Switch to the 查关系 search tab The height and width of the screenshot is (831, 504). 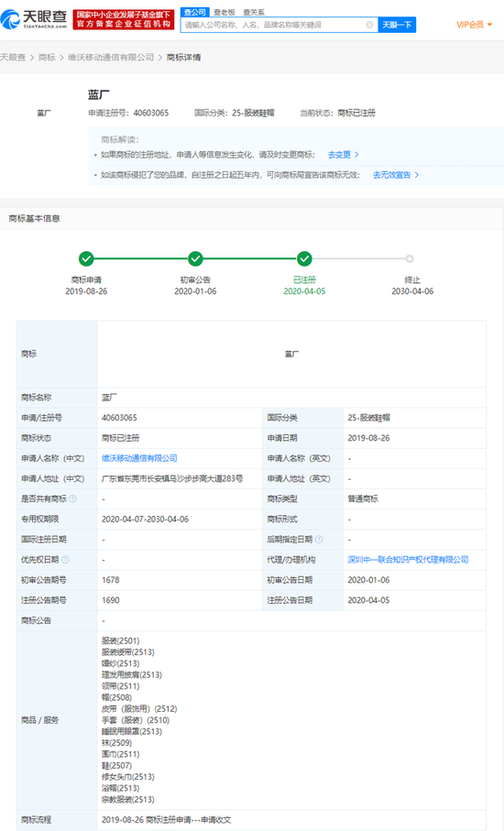point(254,12)
